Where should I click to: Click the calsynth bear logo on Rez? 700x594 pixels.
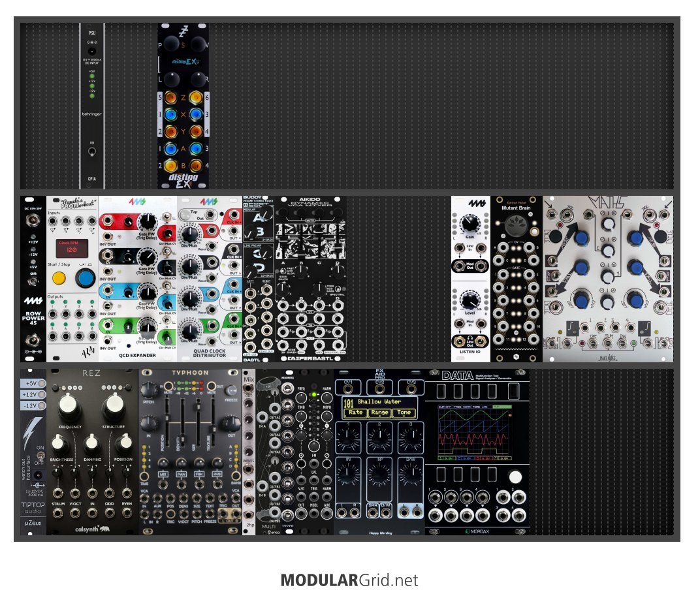(104, 529)
